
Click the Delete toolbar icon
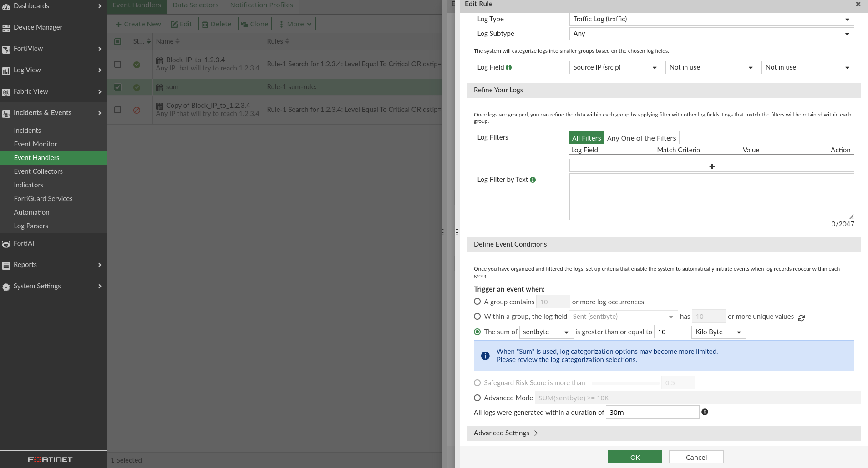click(x=216, y=24)
